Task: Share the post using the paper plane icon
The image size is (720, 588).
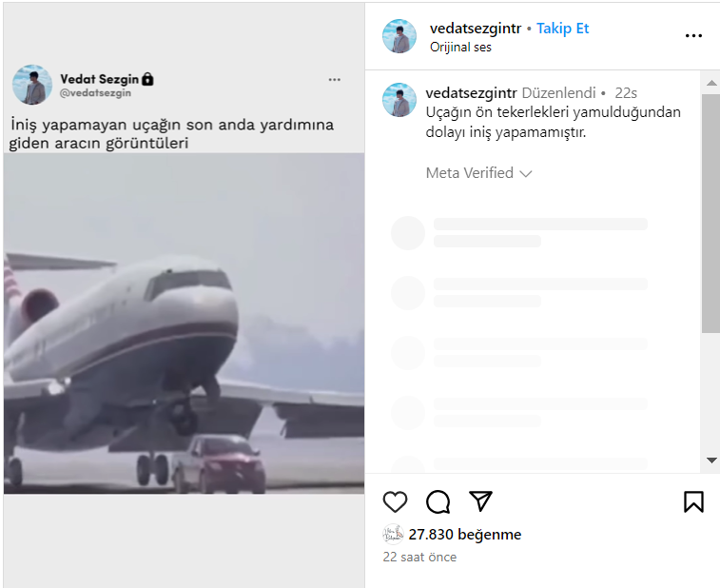Action: pos(480,500)
